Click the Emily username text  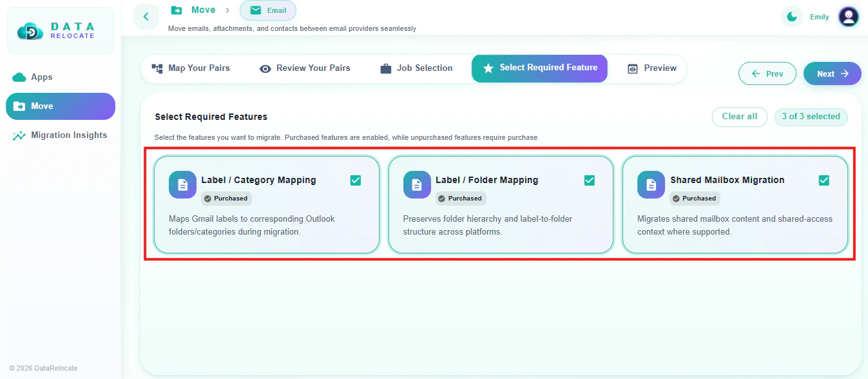820,17
